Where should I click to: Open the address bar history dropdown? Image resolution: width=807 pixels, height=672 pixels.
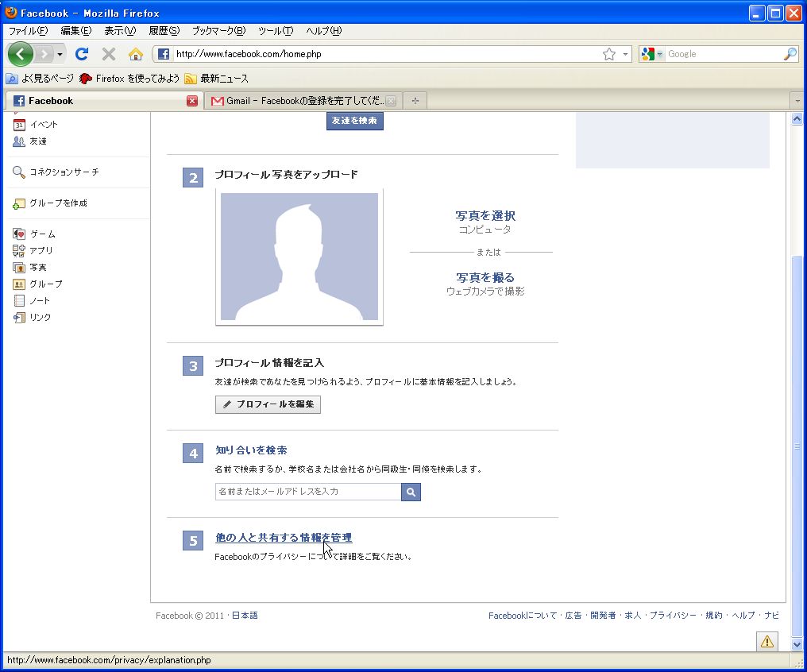(625, 54)
